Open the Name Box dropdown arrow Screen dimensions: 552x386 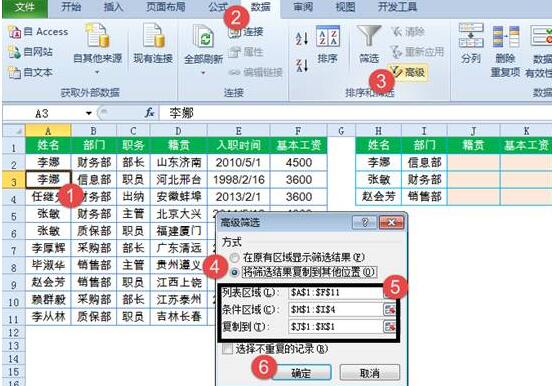click(89, 113)
